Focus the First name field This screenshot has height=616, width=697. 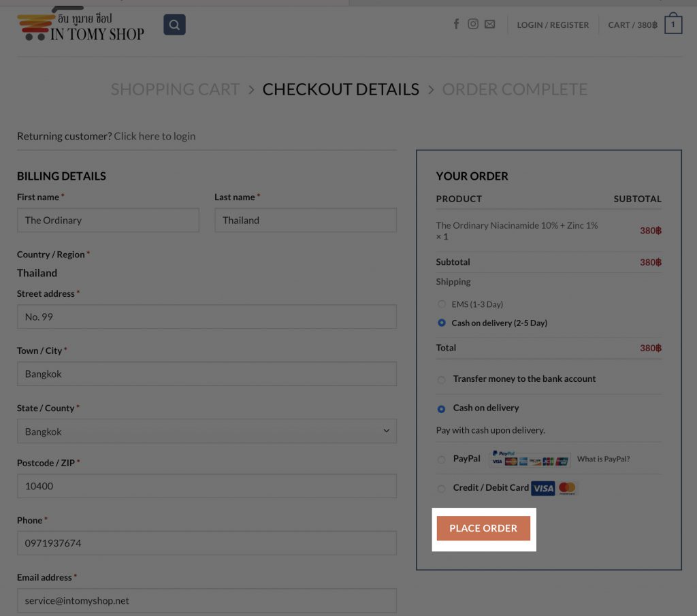tap(108, 220)
